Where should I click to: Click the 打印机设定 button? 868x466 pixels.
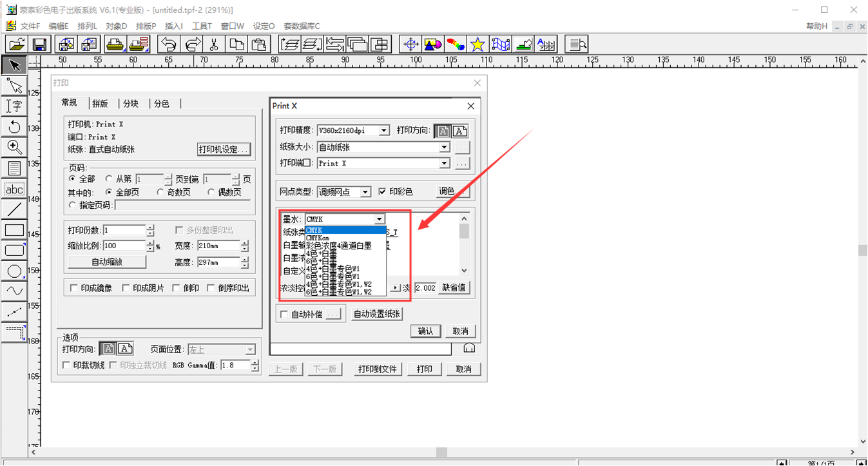[x=224, y=150]
